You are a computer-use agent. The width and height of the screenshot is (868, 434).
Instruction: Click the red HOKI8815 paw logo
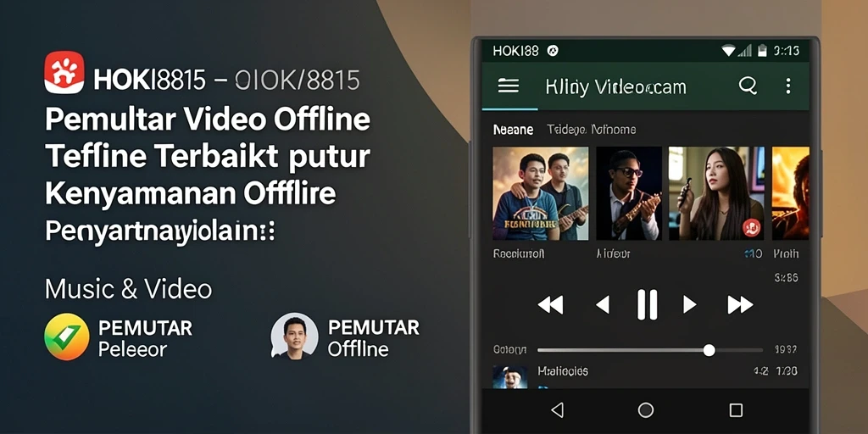(64, 72)
